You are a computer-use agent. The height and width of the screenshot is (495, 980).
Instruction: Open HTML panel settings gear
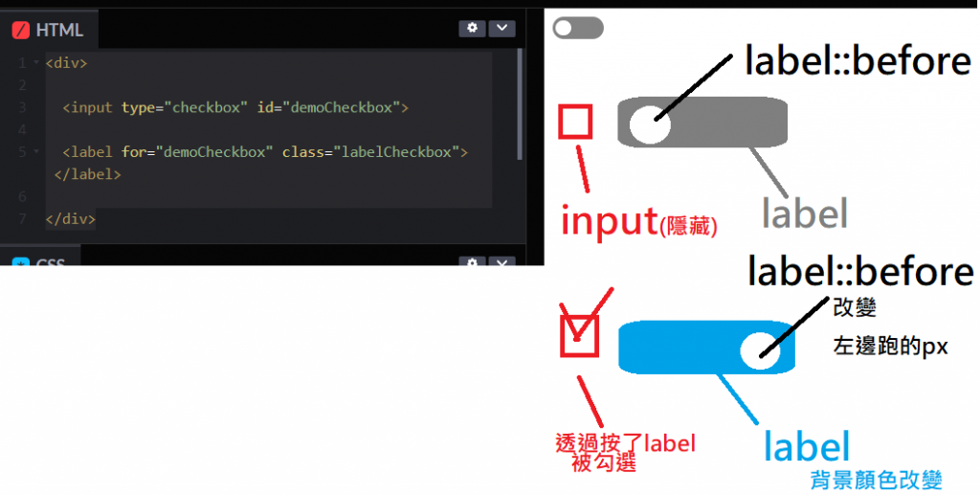[x=472, y=28]
